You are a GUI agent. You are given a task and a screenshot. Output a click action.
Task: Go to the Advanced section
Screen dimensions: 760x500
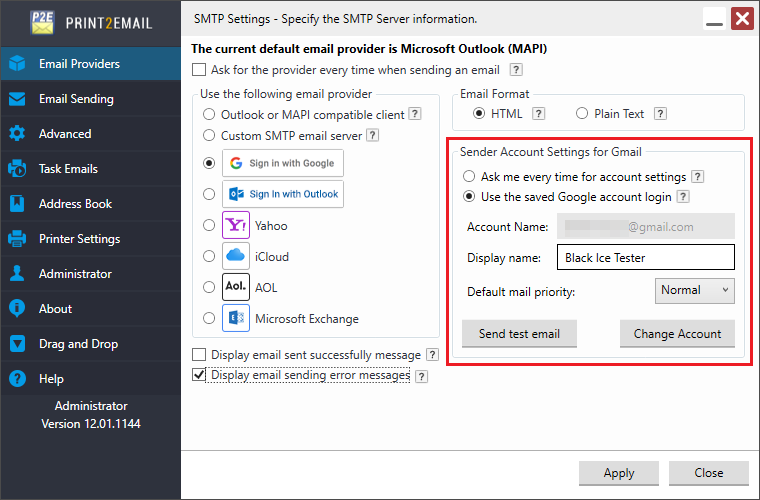tap(91, 134)
